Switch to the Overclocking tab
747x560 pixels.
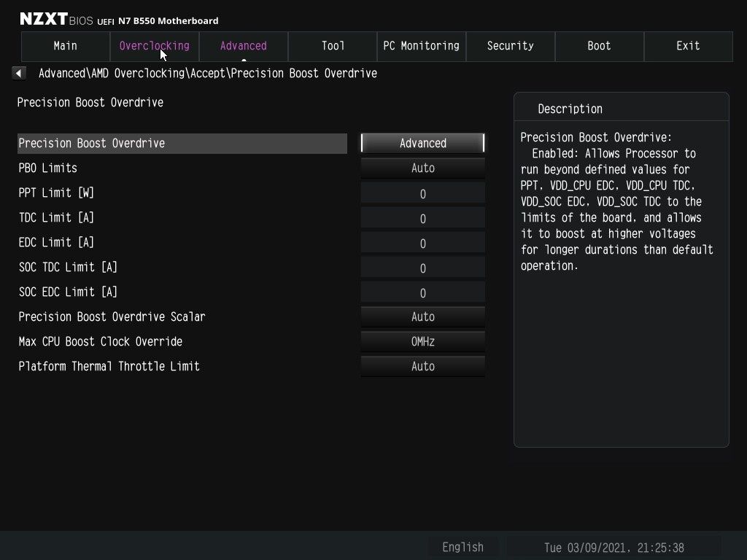pos(155,46)
